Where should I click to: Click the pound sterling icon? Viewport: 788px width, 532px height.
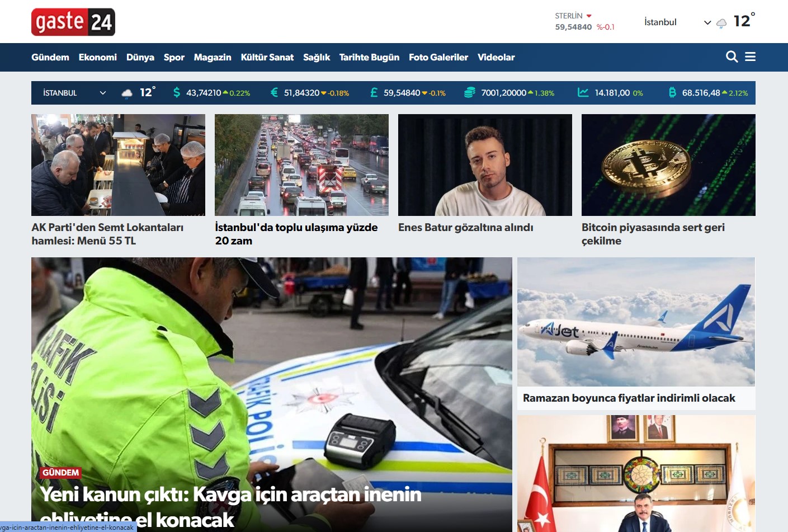point(374,93)
